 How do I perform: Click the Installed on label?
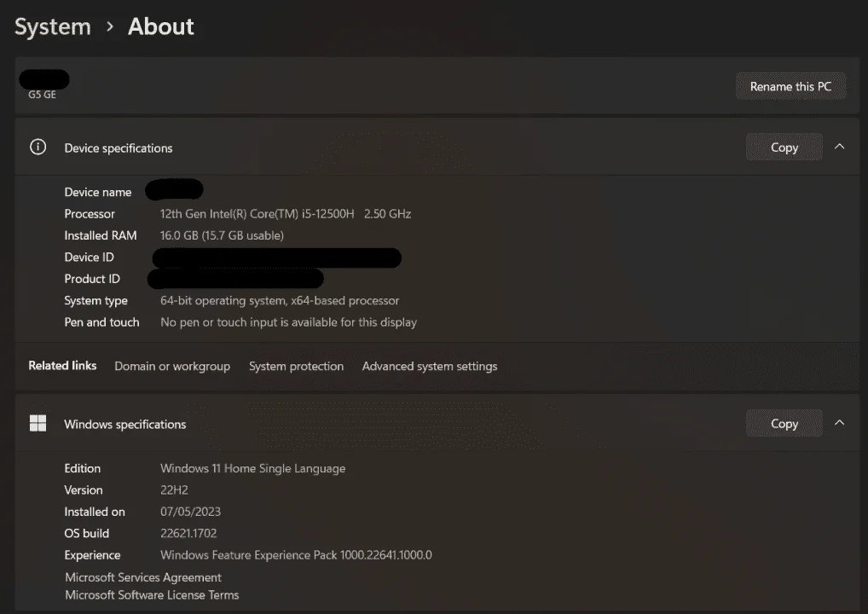coord(95,512)
